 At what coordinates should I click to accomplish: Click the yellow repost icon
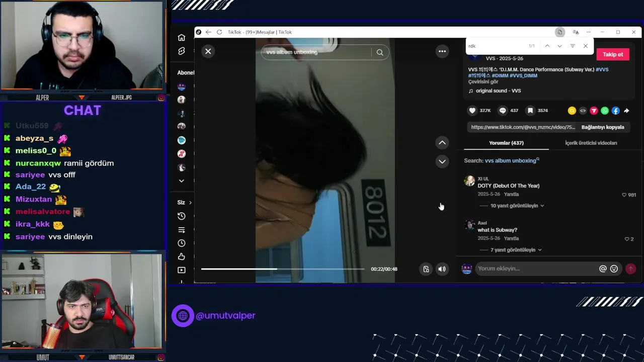point(572,111)
